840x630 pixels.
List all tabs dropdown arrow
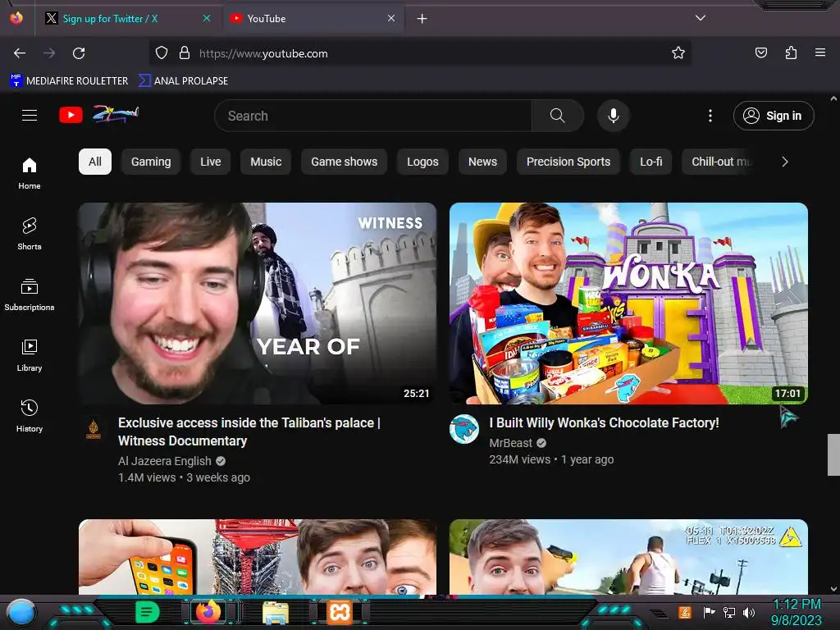(x=701, y=18)
